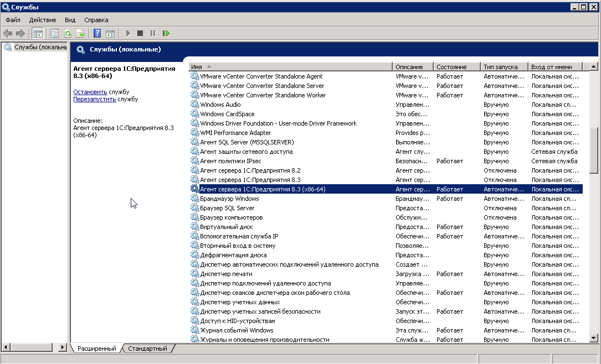Screen dimensions: 601x364
Task: Select the Агент защиты сетевого доступа service
Action: [386, 152]
